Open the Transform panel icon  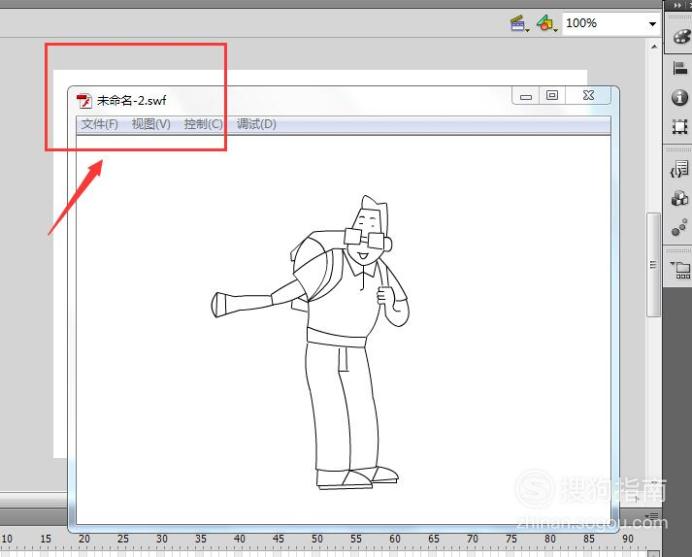tap(680, 127)
